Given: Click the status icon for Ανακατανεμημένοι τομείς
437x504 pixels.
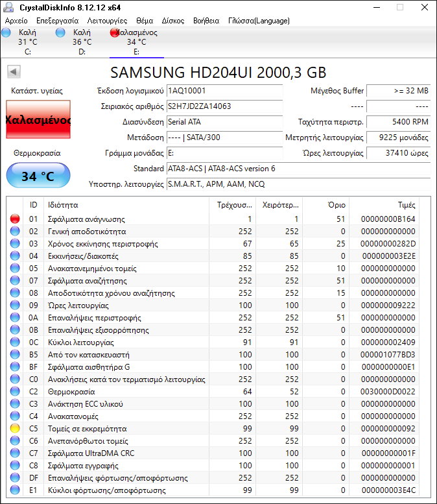Looking at the screenshot, I should coord(15,268).
